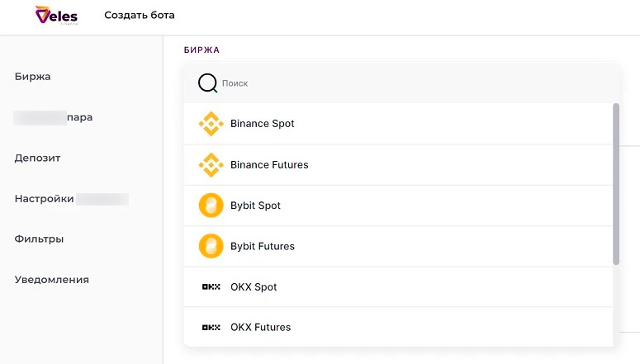Screen dimensions: 640x364
Task: Open the Фильтры sidebar section
Action: [x=40, y=239]
